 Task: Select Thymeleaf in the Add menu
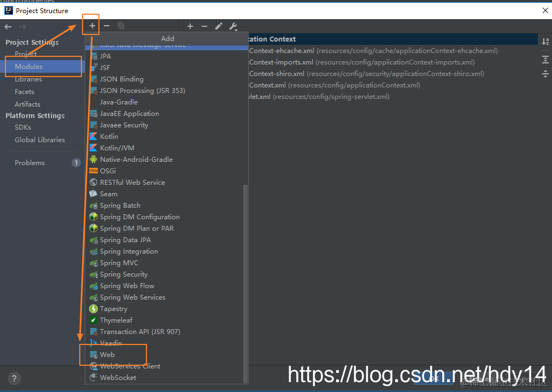[165, 320]
